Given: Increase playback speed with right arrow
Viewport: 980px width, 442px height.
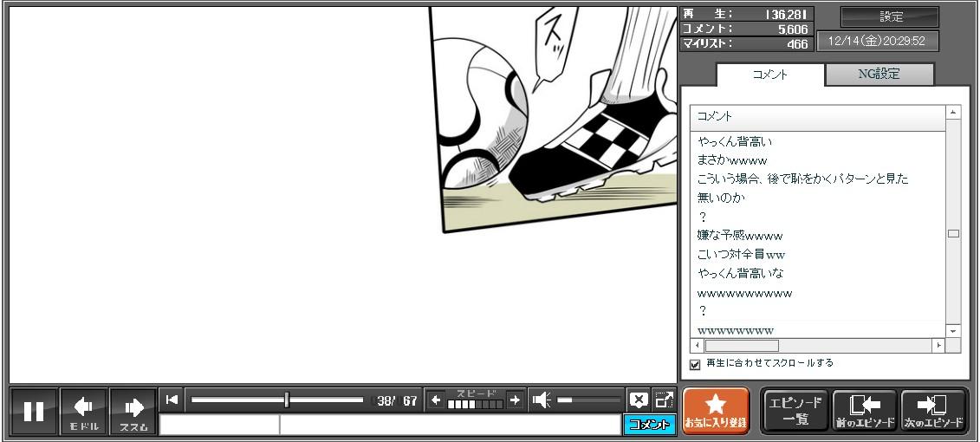Looking at the screenshot, I should 515,400.
